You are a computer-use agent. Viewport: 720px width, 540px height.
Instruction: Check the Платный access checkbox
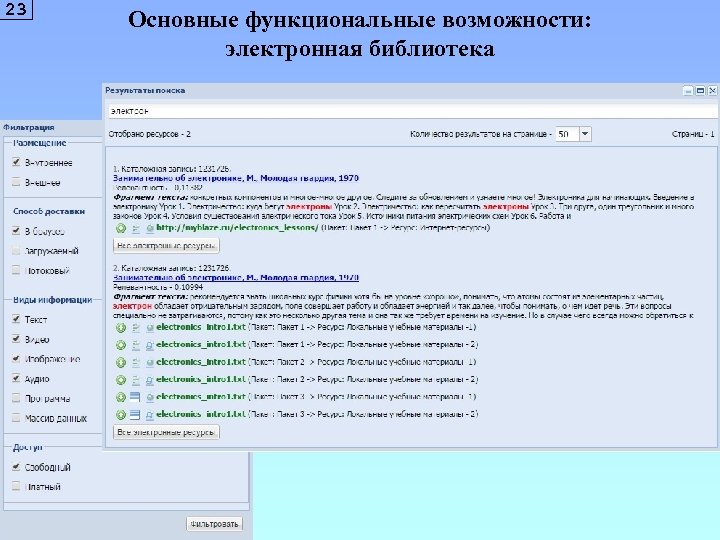[16, 486]
